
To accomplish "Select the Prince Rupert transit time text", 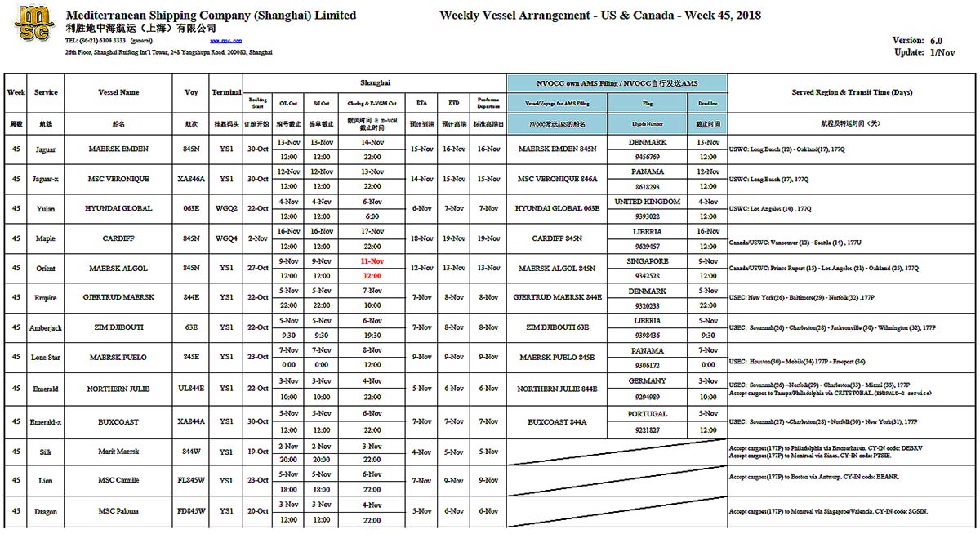I will 824,269.
